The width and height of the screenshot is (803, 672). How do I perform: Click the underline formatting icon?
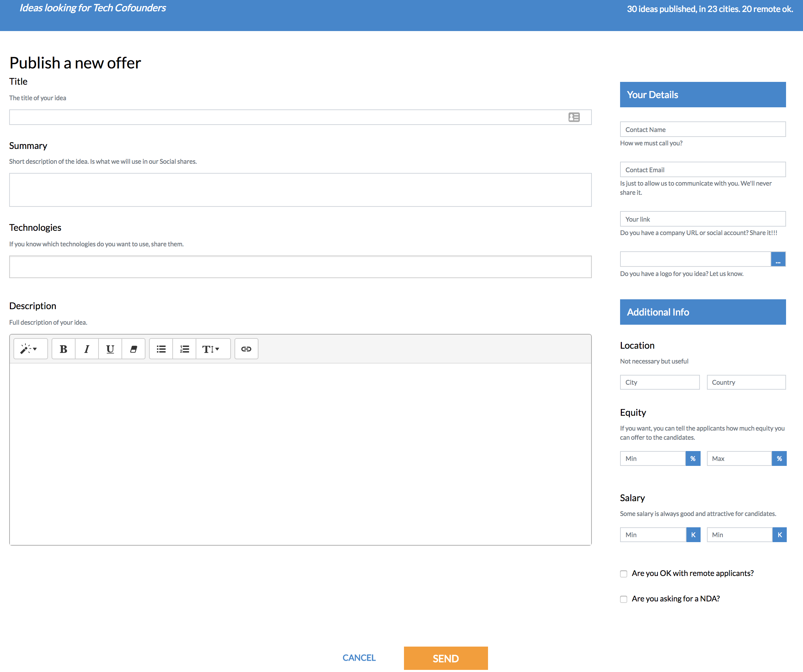[x=110, y=349]
